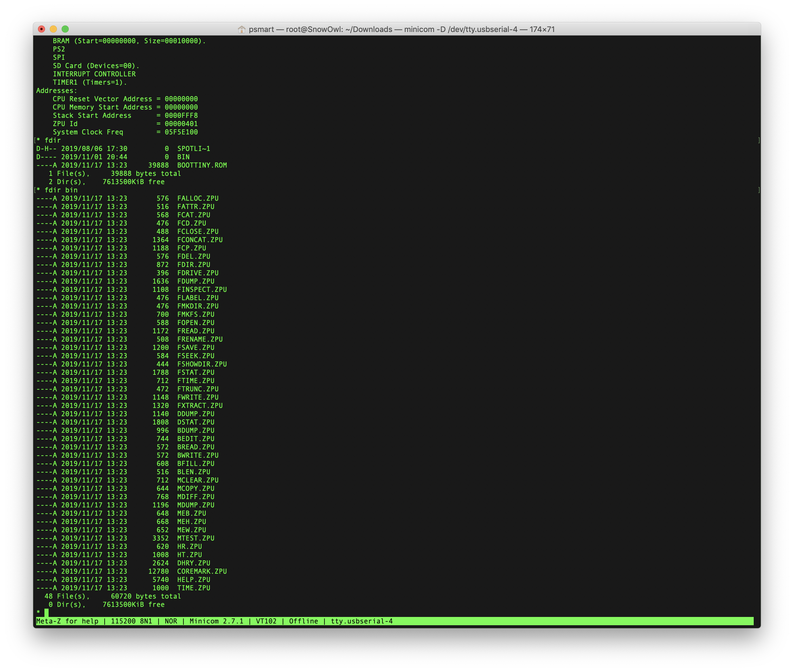The width and height of the screenshot is (794, 672).
Task: Click the 'Offline' indicator in the status bar
Action: click(x=303, y=621)
